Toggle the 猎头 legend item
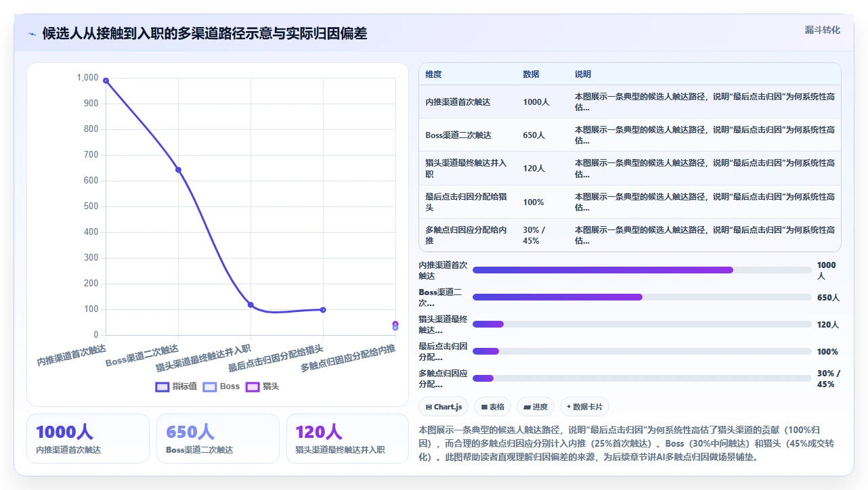This screenshot has width=868, height=490. tap(262, 386)
